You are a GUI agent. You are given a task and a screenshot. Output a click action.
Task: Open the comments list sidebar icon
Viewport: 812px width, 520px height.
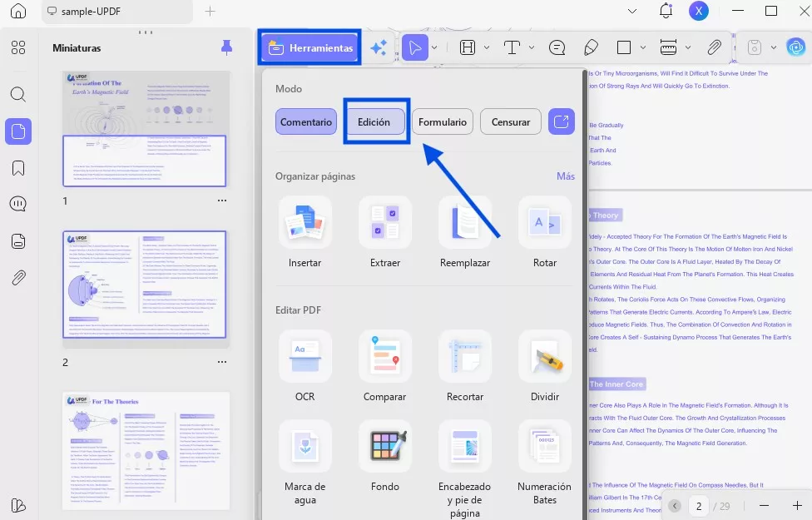[x=18, y=204]
